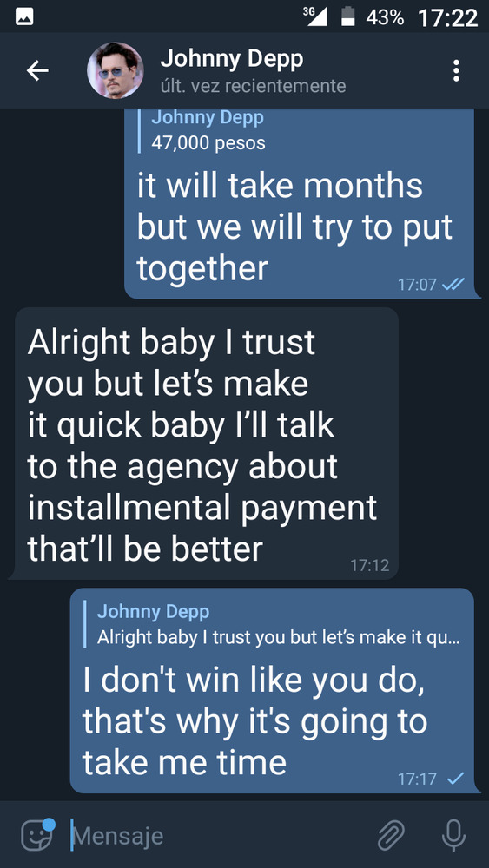
Task: Select the 'installmental payment' incoming message
Action: pos(203,444)
